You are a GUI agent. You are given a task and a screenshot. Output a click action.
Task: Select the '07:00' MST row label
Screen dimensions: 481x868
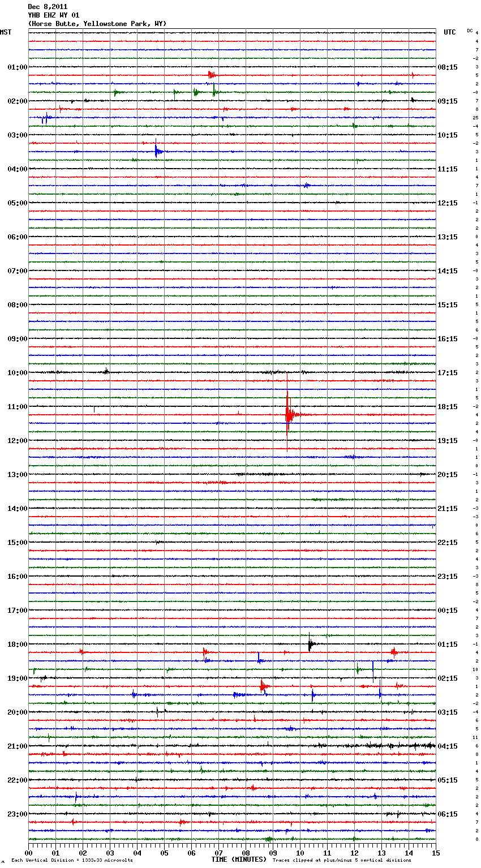pos(18,271)
